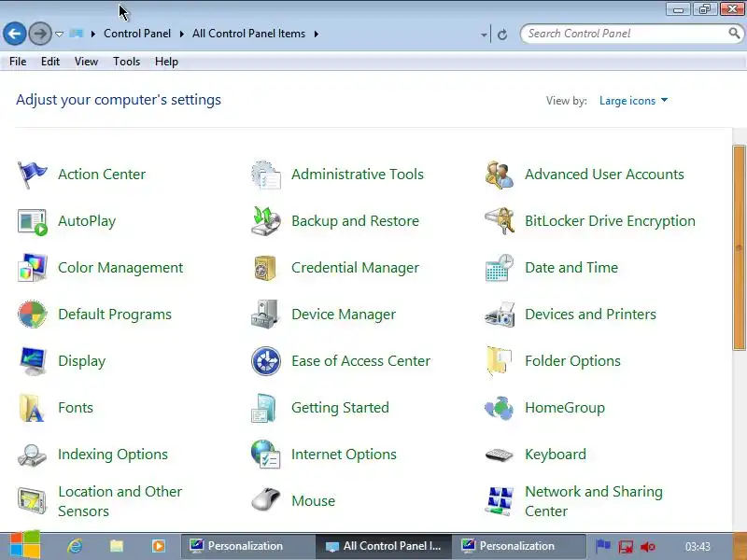Viewport: 747px width, 560px height.
Task: Open the Device Manager icon
Action: pyautogui.click(x=265, y=315)
